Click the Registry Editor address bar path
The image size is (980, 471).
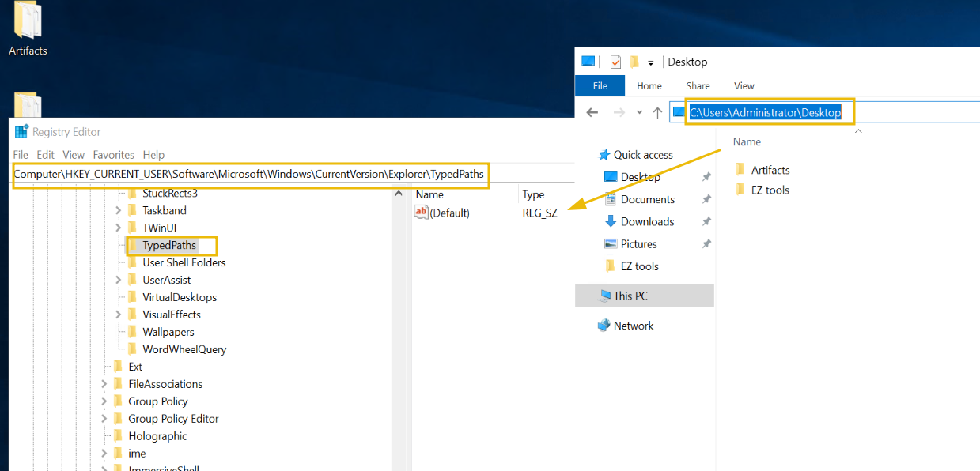[x=250, y=174]
